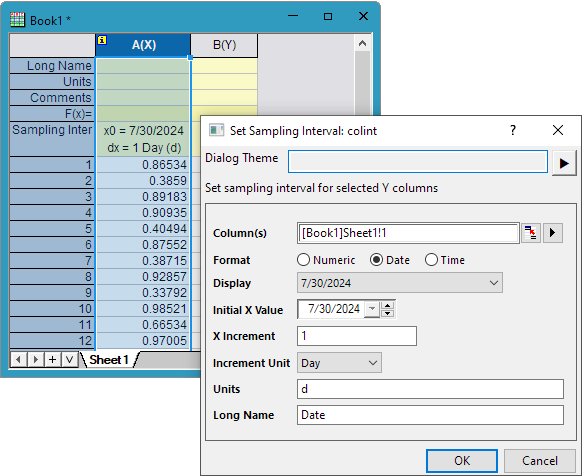This screenshot has height=476, width=582.
Task: Select the Time format radio button
Action: tap(431, 260)
